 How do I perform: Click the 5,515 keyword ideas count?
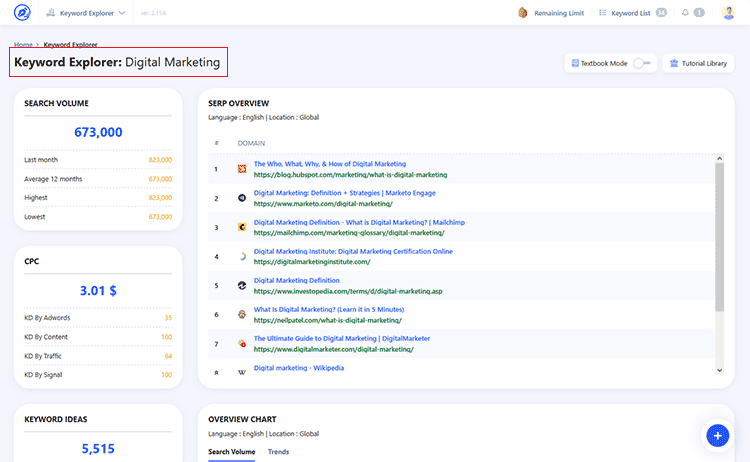coord(98,449)
